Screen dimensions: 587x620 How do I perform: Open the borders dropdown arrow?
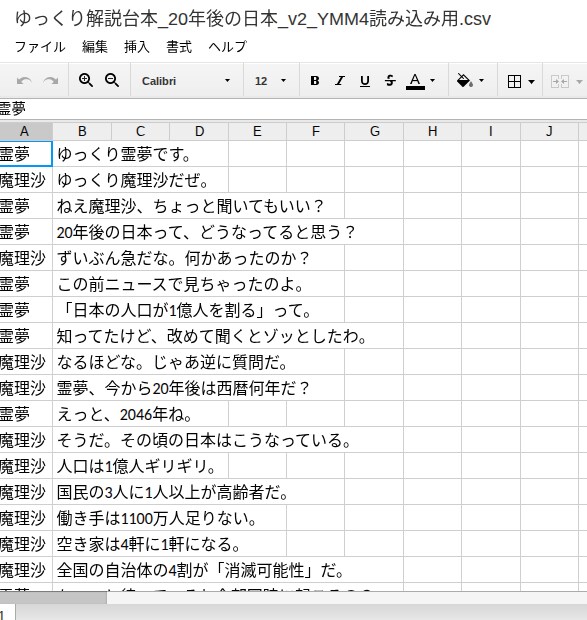(532, 82)
